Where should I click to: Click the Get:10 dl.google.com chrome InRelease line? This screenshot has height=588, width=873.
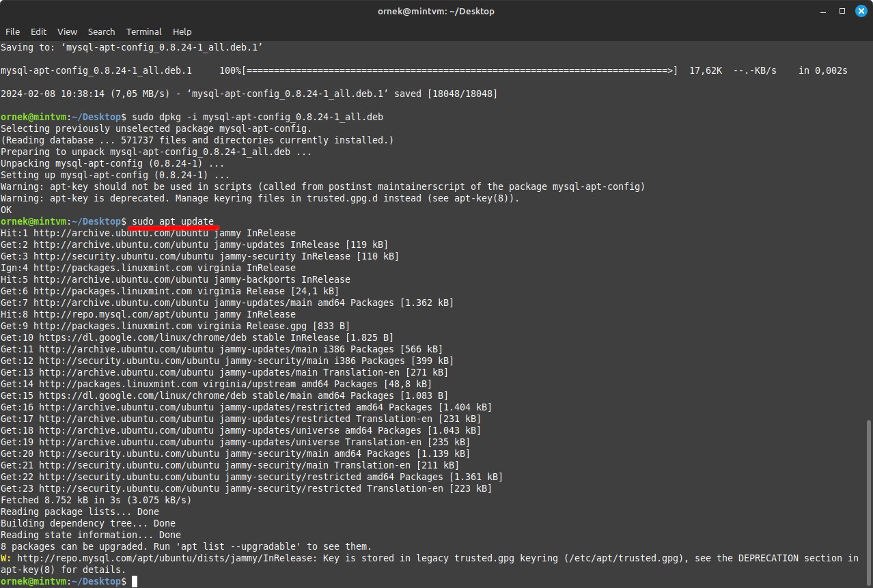197,337
